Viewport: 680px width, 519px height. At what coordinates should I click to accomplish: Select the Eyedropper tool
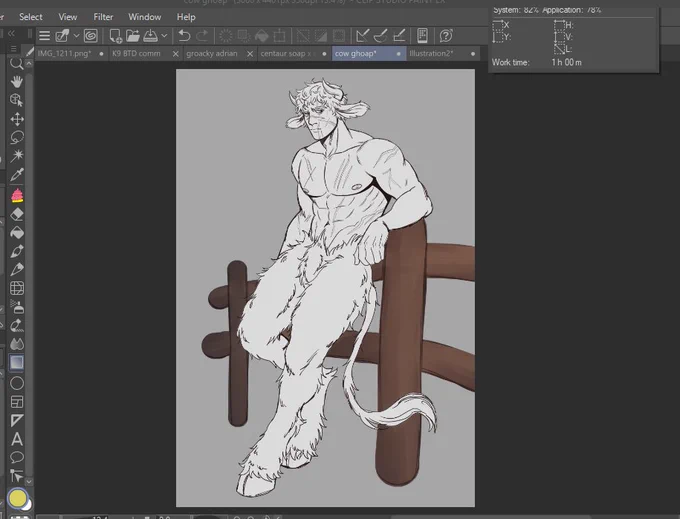[16, 175]
